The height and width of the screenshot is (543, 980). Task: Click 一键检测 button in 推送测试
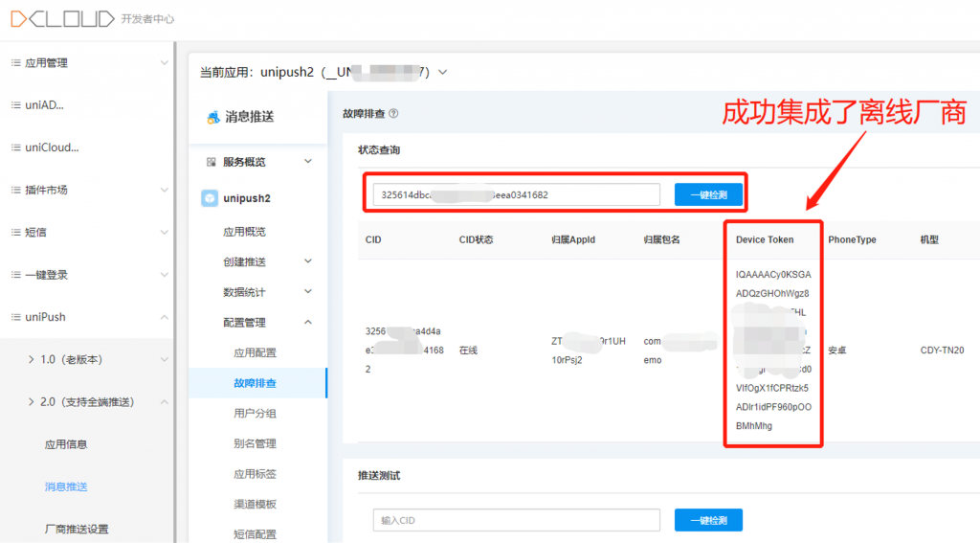(709, 520)
